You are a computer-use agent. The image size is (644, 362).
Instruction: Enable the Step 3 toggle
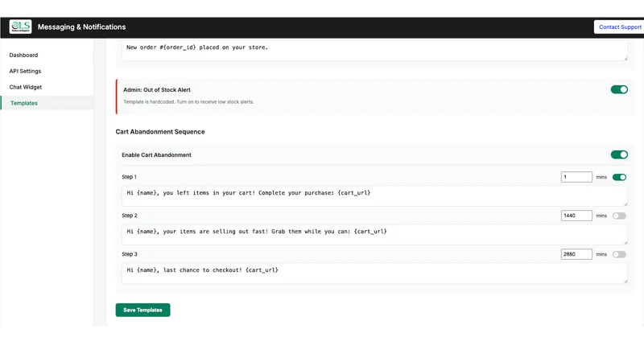point(619,254)
